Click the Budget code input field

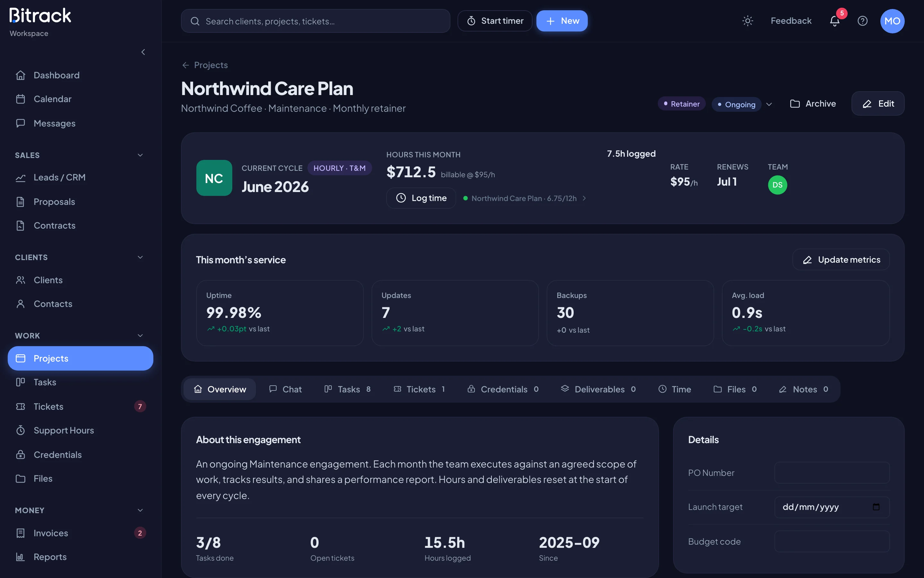click(x=832, y=541)
